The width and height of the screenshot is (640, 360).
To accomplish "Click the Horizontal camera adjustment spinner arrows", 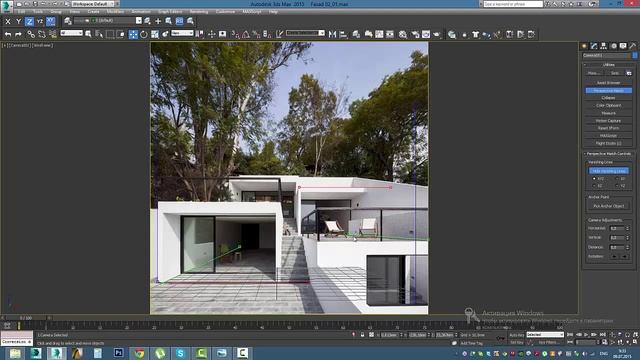I will [627, 228].
